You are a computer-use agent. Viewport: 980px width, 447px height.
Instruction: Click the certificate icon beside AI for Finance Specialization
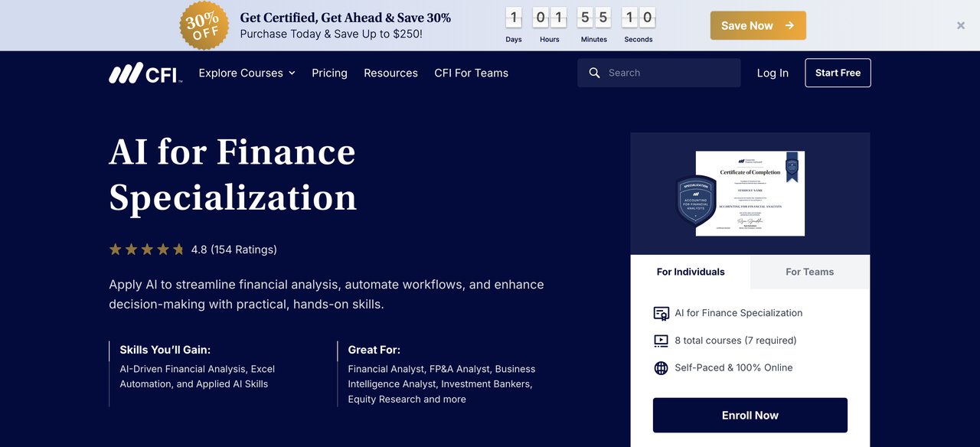[x=661, y=313]
